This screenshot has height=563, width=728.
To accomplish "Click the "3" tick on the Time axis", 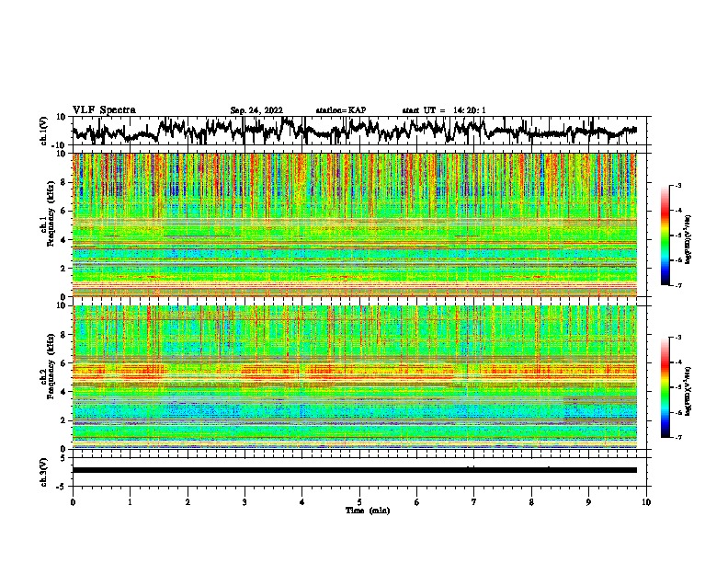I will click(x=245, y=502).
